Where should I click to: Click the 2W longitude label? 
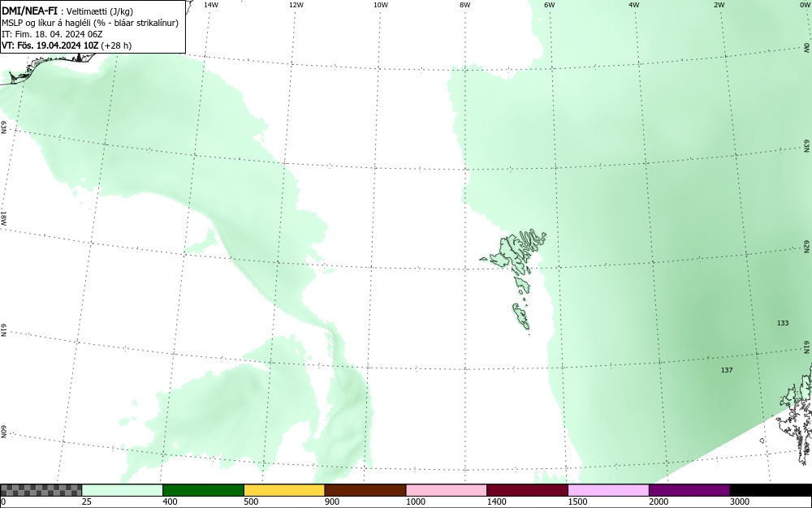719,5
